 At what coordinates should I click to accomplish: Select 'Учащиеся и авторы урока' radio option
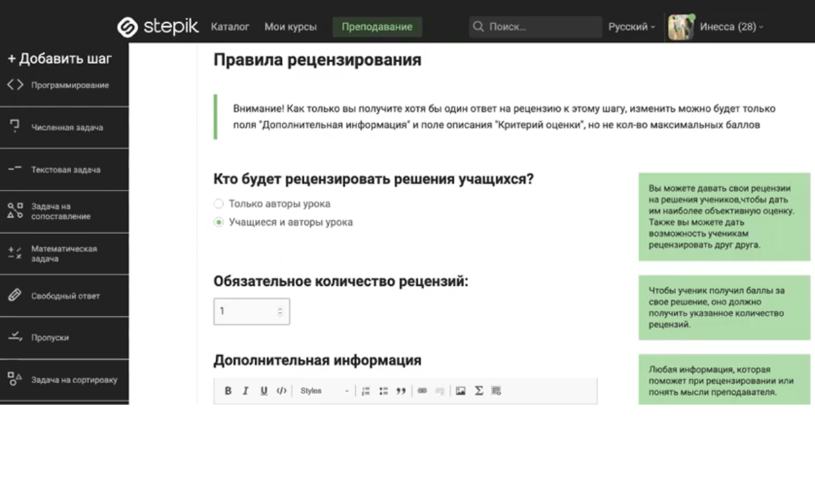(219, 222)
